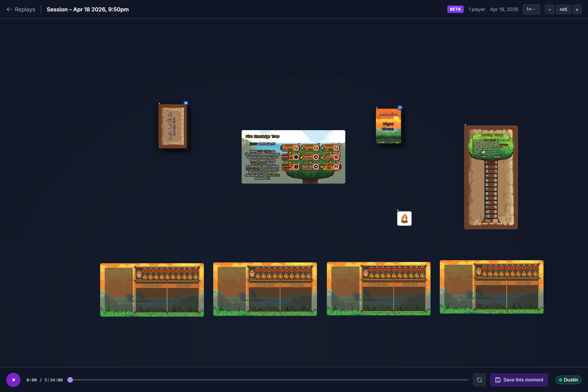The height and width of the screenshot is (392, 588).
Task: Click the Apr 18, 2026 date text
Action: (x=504, y=9)
